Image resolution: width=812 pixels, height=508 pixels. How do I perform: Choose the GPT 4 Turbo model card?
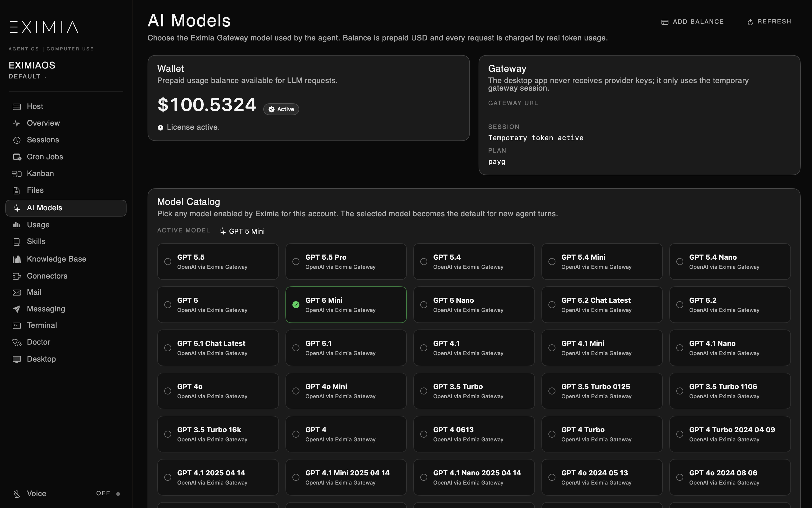602,434
